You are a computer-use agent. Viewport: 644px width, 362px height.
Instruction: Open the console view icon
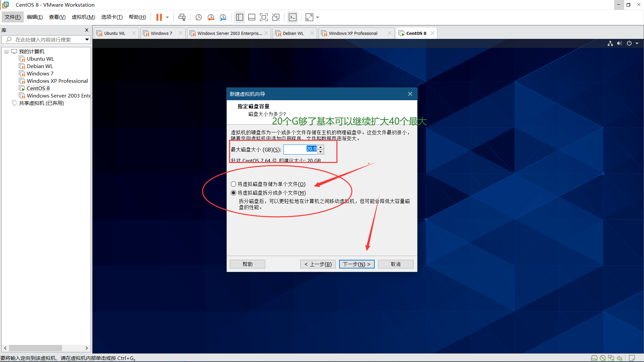click(292, 17)
